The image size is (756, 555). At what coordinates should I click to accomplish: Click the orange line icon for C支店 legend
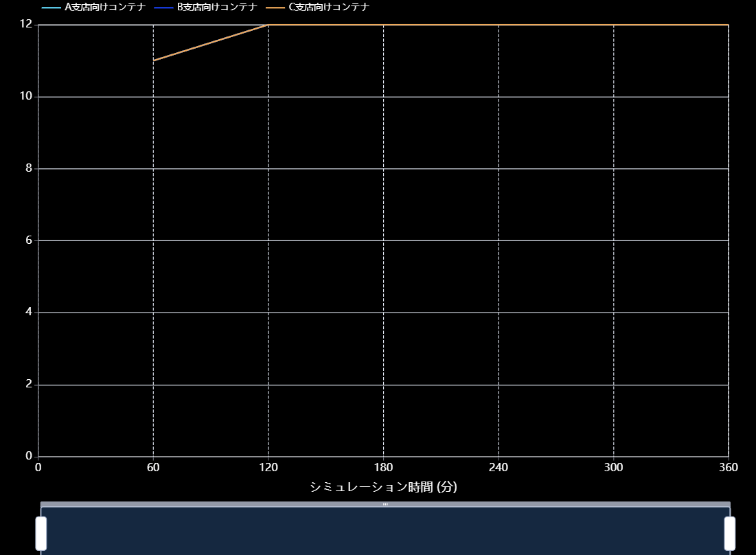click(x=276, y=8)
